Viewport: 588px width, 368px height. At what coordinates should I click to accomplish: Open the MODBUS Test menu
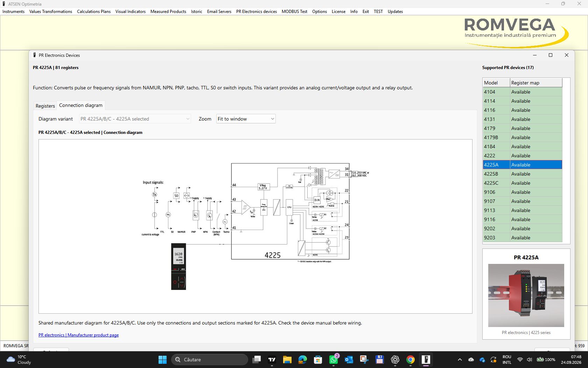tap(294, 12)
